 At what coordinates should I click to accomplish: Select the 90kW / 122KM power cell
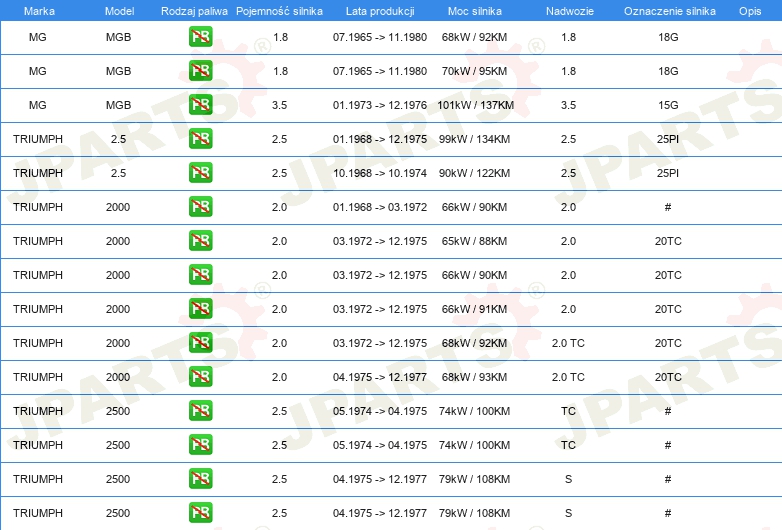[474, 173]
